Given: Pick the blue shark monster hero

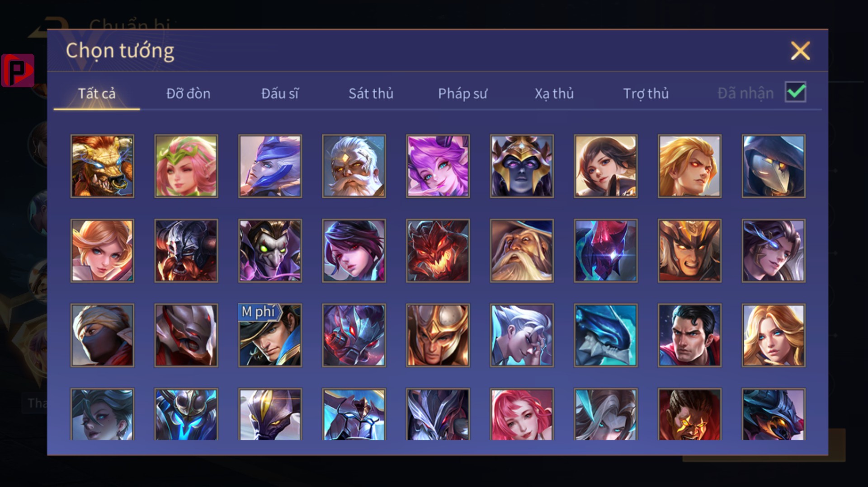Looking at the screenshot, I should 606,335.
